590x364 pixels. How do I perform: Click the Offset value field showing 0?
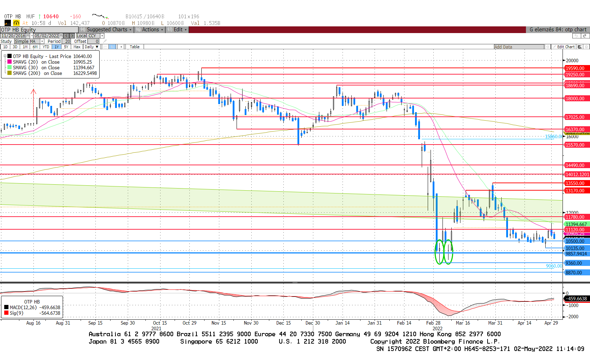point(94,41)
